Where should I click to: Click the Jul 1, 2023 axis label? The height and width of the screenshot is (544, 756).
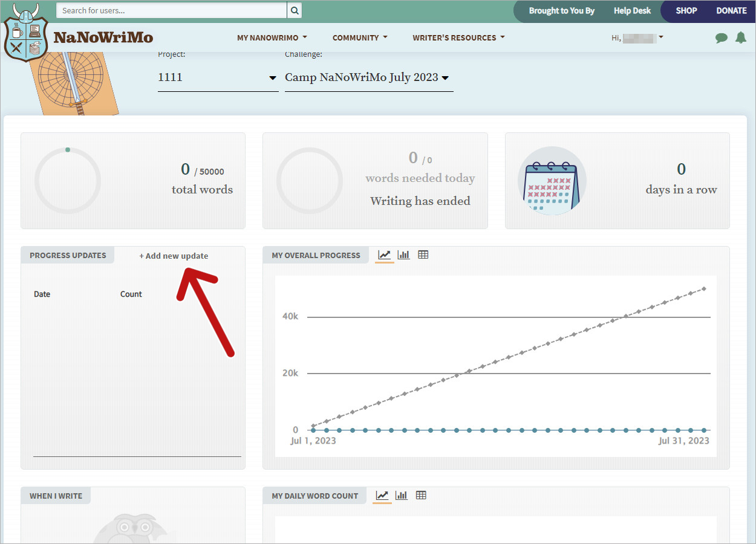[313, 441]
